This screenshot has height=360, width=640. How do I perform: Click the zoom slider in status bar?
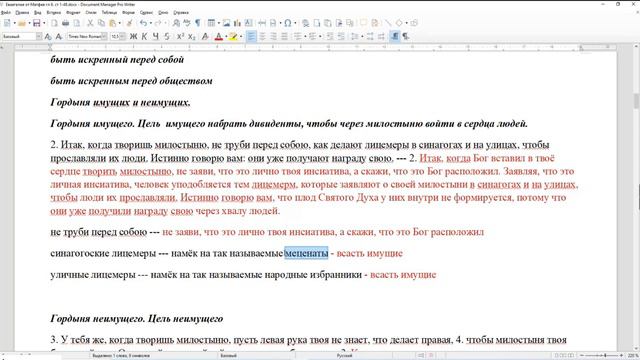(x=602, y=356)
